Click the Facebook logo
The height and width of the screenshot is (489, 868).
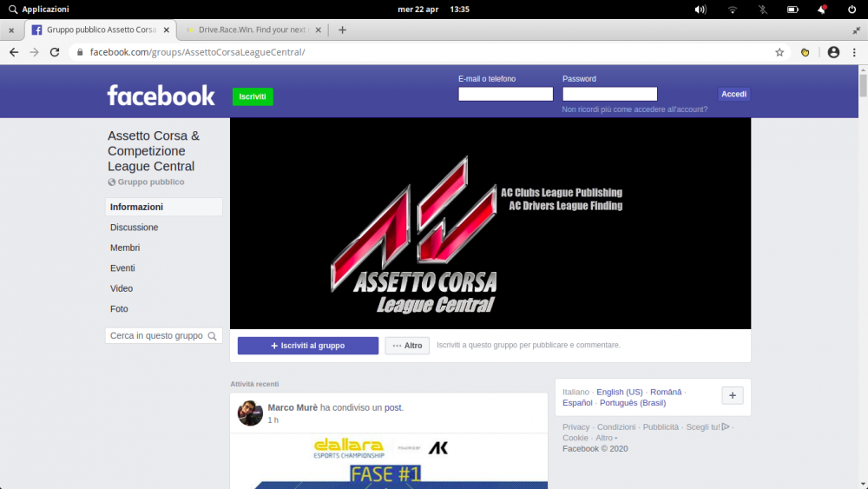[161, 96]
